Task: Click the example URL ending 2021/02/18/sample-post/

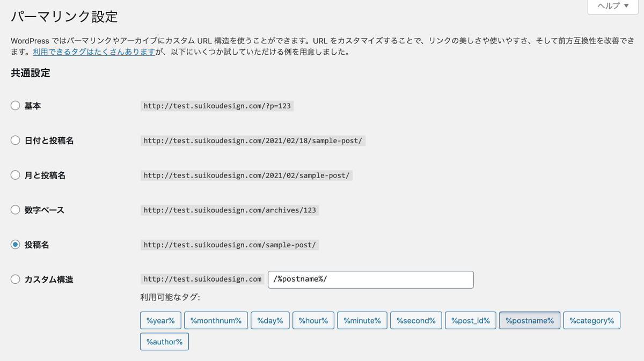Action: click(x=253, y=141)
